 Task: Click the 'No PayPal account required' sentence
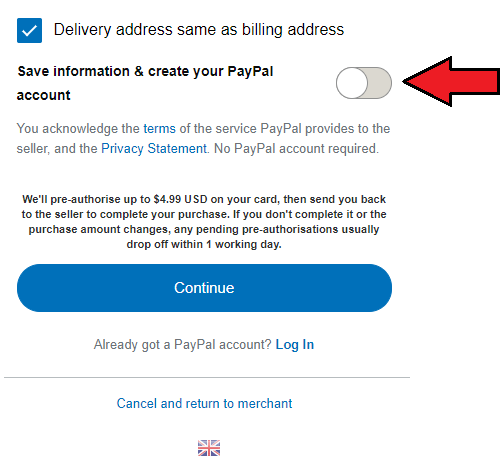tap(296, 148)
